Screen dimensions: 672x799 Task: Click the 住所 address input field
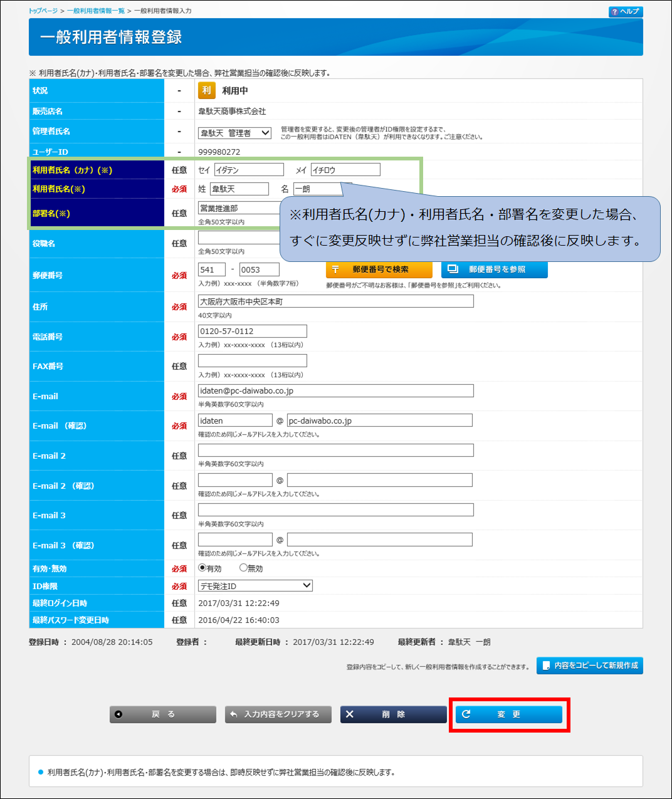[x=335, y=301]
